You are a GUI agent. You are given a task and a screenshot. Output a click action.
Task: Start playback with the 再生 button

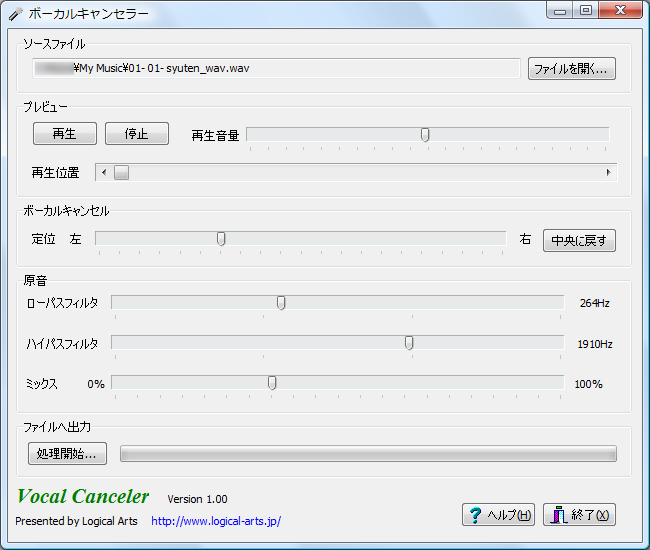pos(65,133)
